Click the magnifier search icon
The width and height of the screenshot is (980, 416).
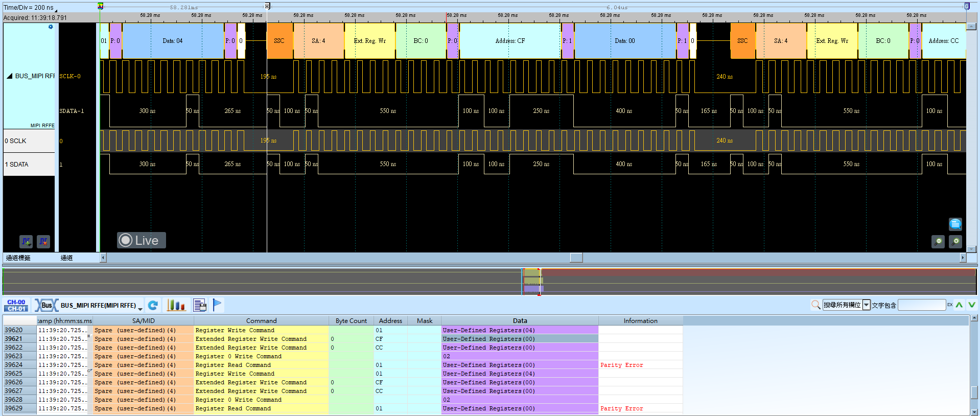pyautogui.click(x=815, y=305)
